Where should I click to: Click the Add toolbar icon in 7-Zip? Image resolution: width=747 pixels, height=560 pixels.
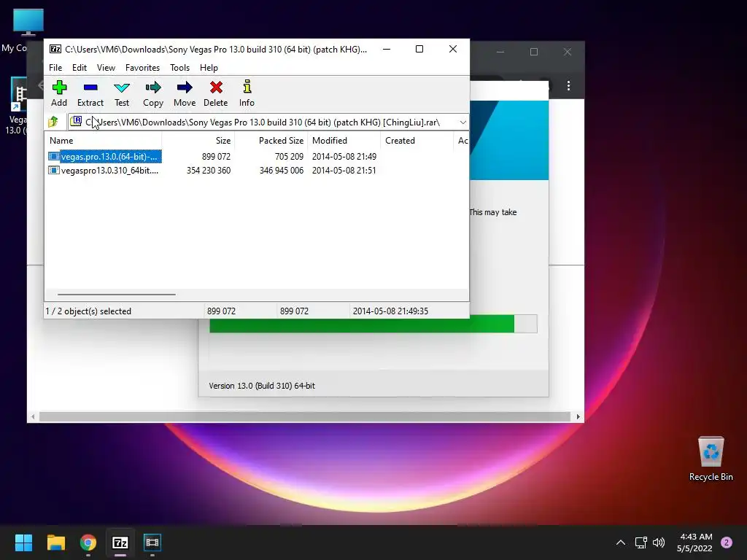point(59,93)
